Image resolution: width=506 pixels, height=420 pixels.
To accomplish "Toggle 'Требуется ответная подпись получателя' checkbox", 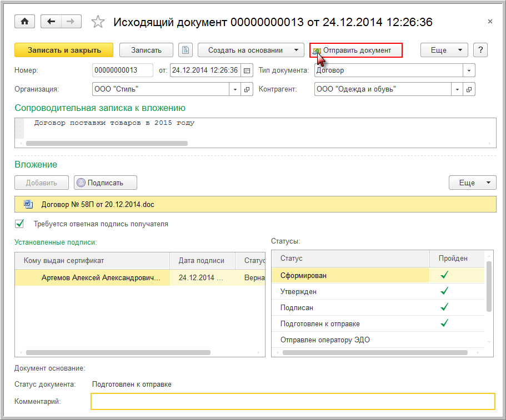I will (19, 224).
